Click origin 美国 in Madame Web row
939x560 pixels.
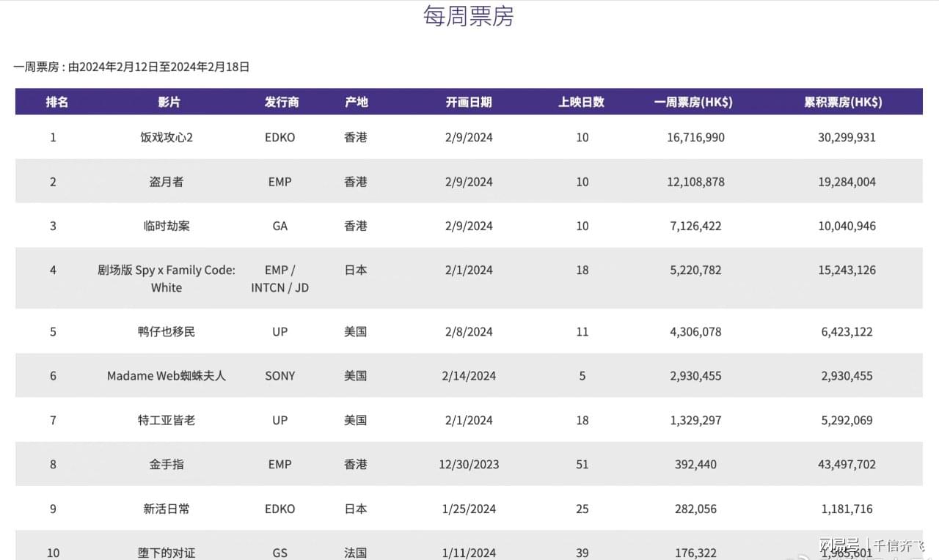(356, 375)
